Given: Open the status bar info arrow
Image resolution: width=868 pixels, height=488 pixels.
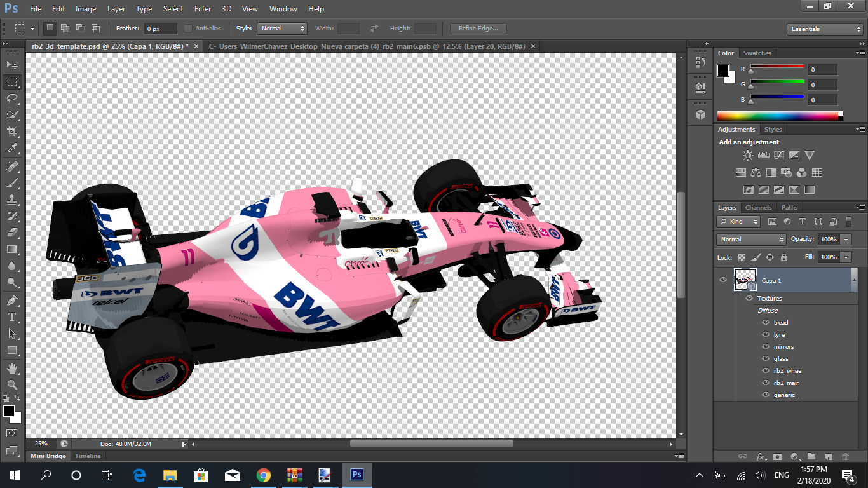Looking at the screenshot, I should point(184,444).
